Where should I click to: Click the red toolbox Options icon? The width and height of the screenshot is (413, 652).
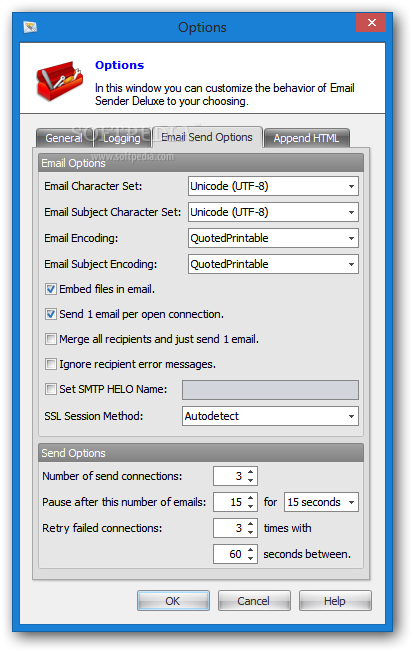[59, 81]
